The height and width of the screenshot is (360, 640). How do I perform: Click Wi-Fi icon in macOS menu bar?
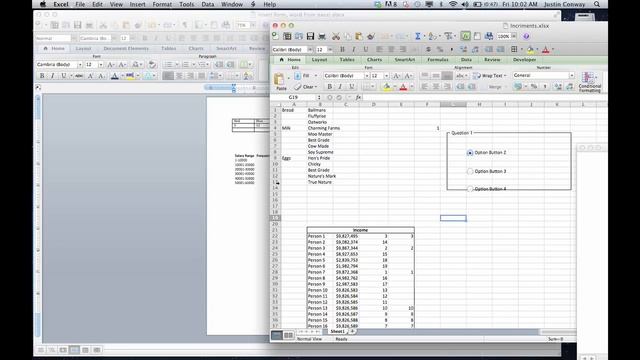(453, 4)
